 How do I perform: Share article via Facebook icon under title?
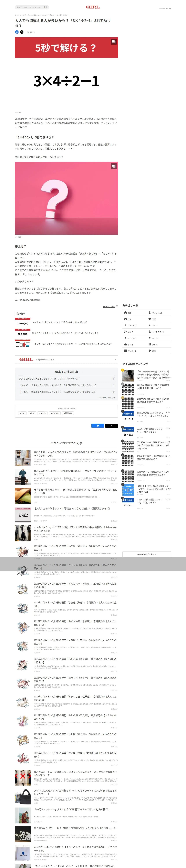(x=17, y=32)
